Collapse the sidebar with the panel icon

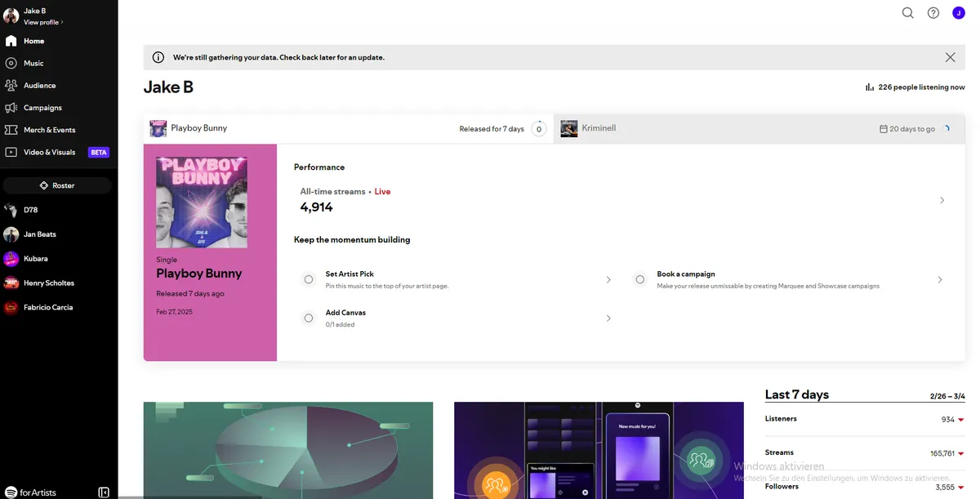point(104,492)
